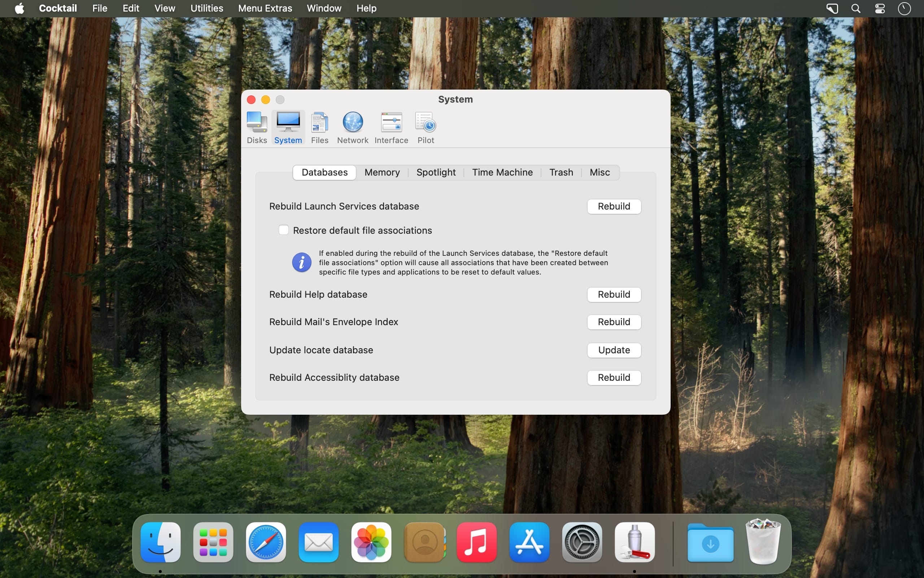The image size is (924, 578).
Task: Open the Edit menu
Action: click(x=131, y=8)
